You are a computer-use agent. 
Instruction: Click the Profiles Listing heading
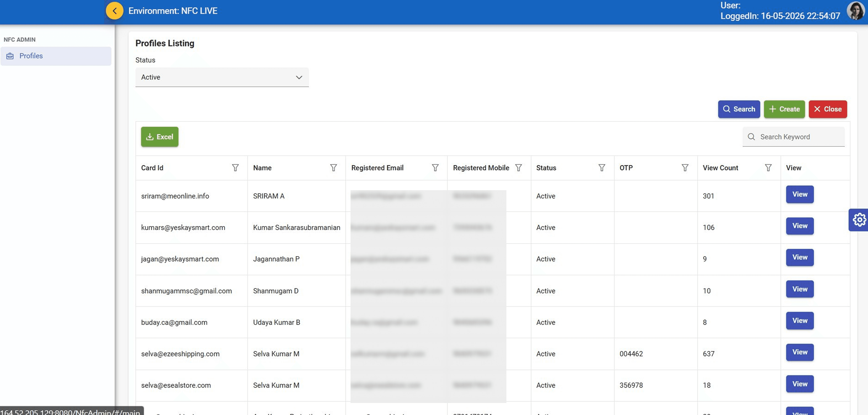(165, 43)
